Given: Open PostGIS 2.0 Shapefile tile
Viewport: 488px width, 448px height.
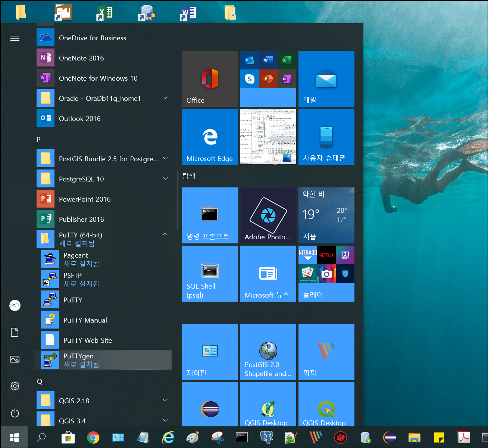Looking at the screenshot, I should (268, 352).
